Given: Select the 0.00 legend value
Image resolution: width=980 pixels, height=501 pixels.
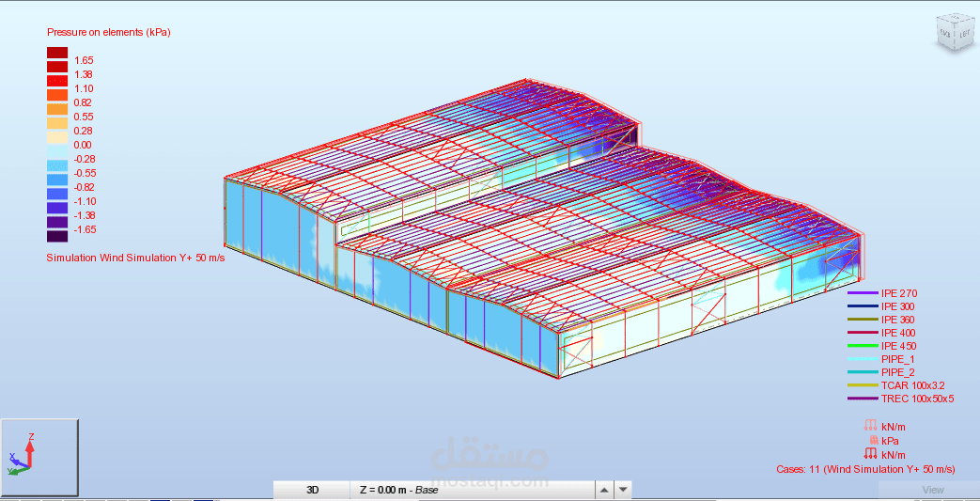Looking at the screenshot, I should tap(83, 145).
